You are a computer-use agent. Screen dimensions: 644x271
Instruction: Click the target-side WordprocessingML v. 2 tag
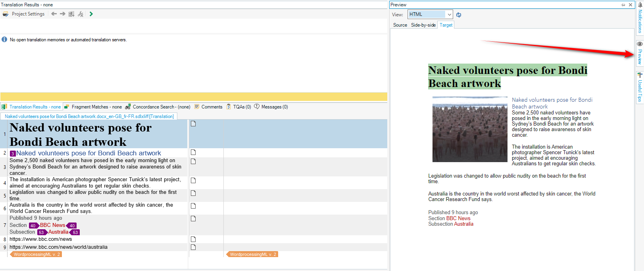(252, 254)
